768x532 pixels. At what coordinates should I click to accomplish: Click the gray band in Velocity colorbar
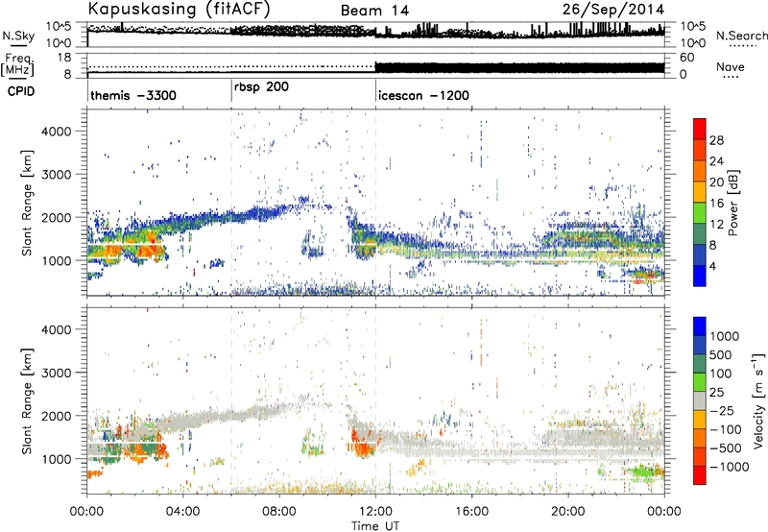pyautogui.click(x=700, y=400)
